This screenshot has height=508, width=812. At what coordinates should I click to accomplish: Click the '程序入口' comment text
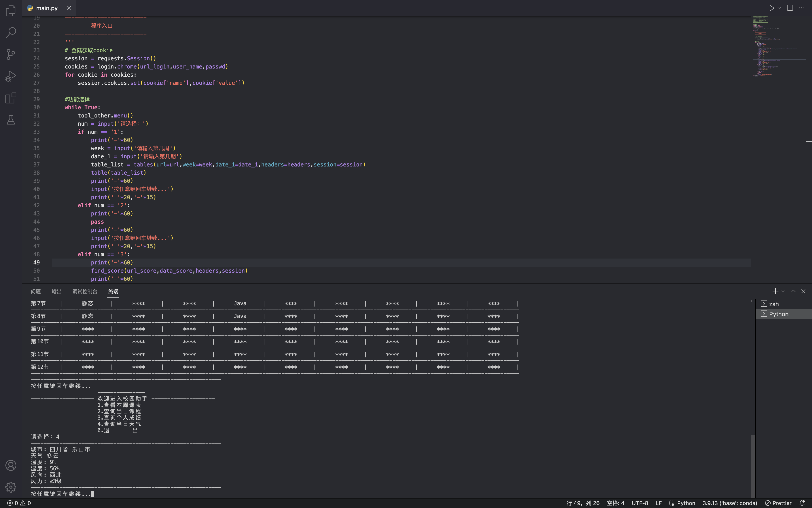coord(102,26)
